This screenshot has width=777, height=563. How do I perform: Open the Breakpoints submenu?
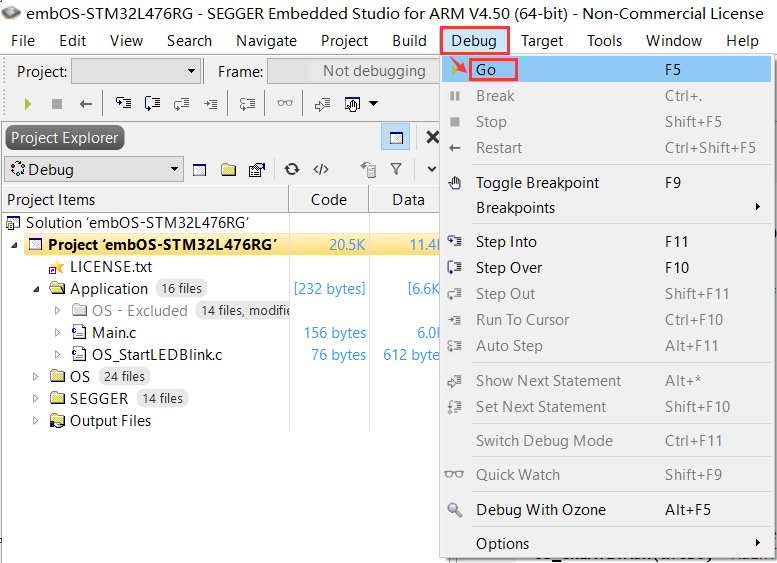(x=607, y=208)
